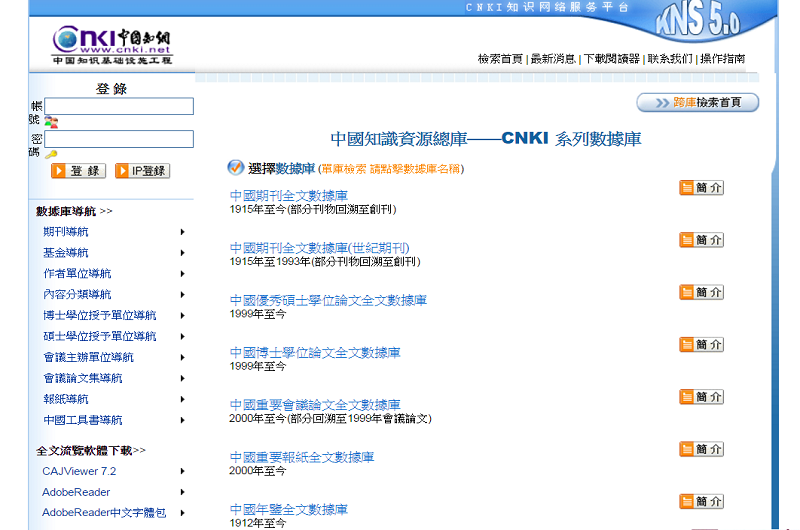The image size is (800, 530).
Task: Open 簡介 for 中國期刊全文數據庫
Action: coord(702,188)
